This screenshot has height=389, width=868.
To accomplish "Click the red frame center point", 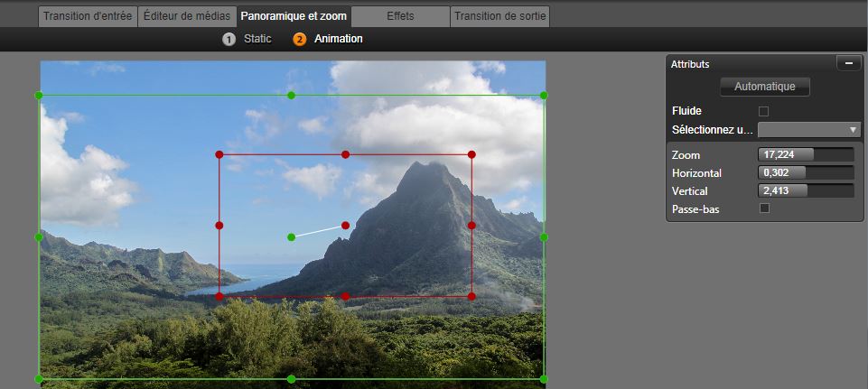I will [x=345, y=226].
